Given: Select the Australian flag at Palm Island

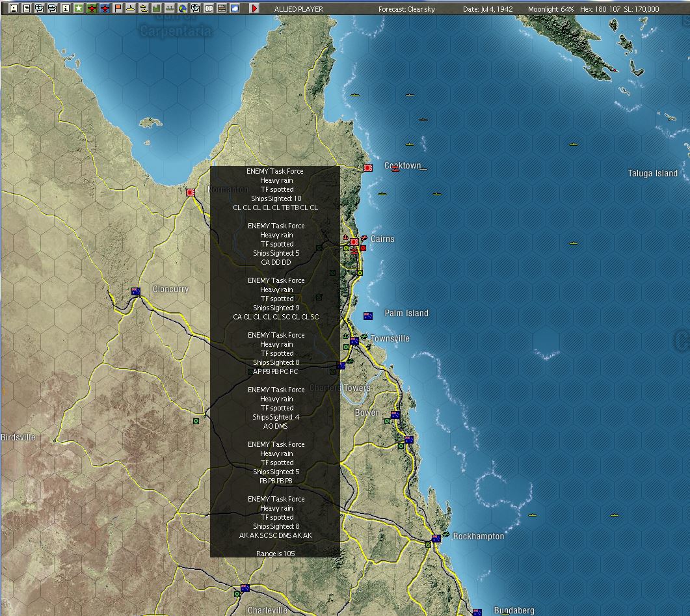Looking at the screenshot, I should point(368,316).
